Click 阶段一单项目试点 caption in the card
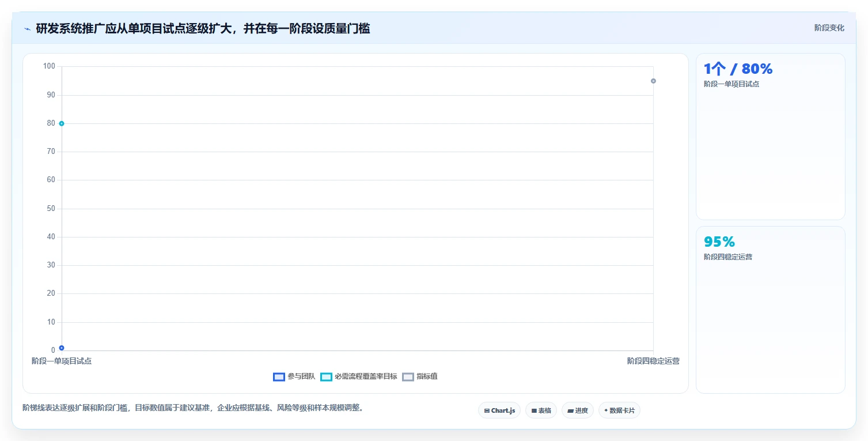 (x=731, y=84)
